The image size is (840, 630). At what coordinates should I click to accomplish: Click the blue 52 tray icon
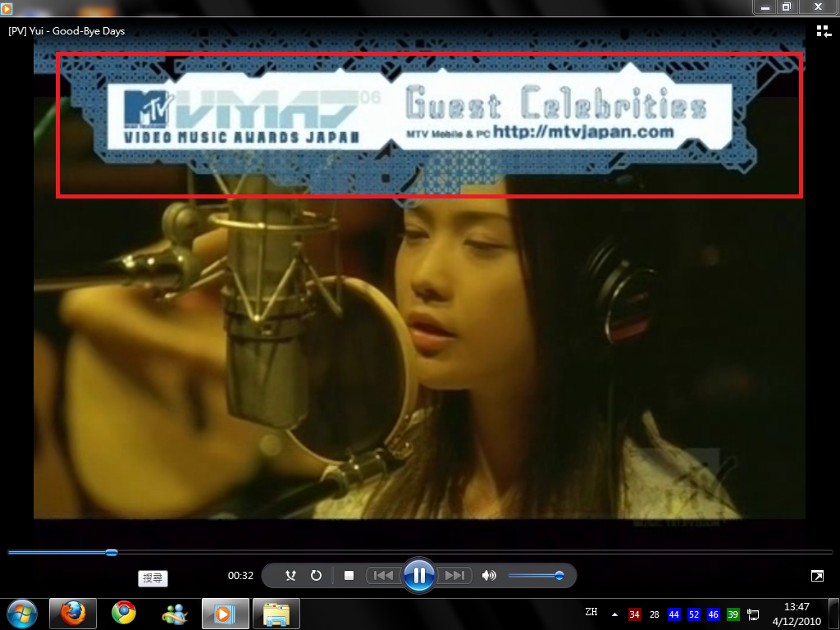694,614
